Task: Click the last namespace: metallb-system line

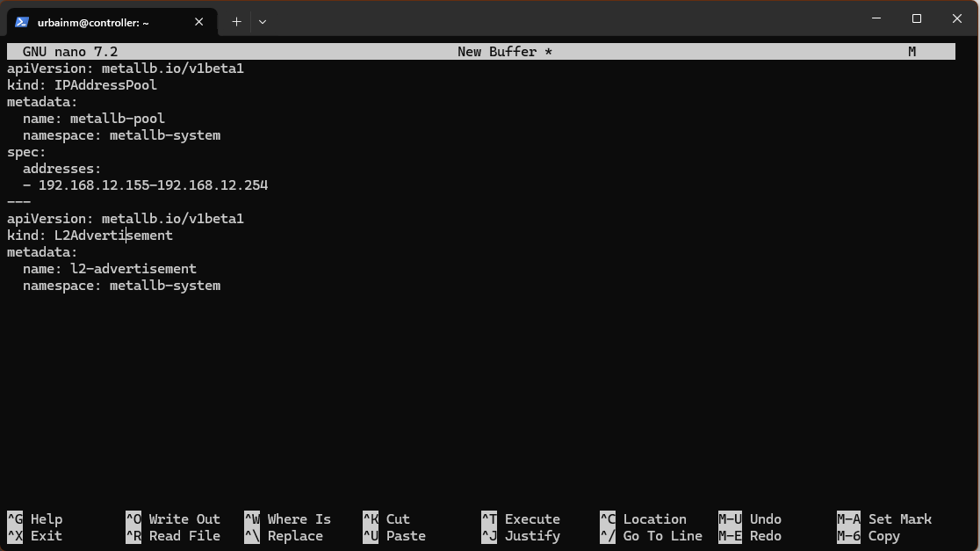Action: tap(121, 286)
